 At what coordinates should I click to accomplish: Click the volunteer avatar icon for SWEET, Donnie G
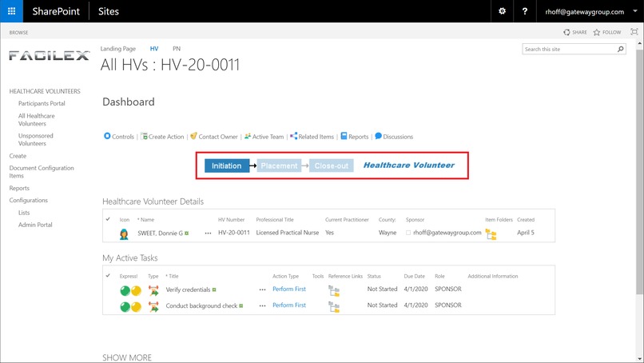coord(124,234)
